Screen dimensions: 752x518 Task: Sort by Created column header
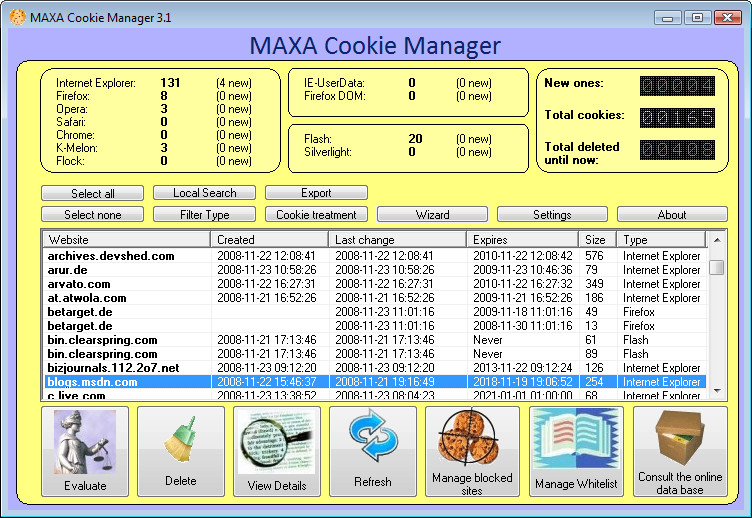(x=270, y=239)
